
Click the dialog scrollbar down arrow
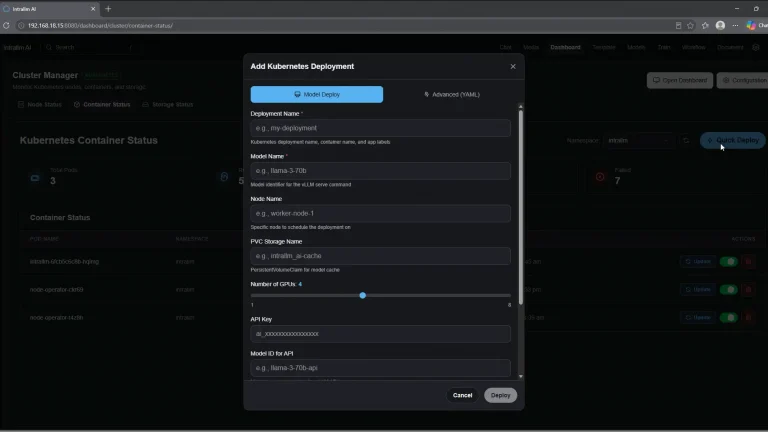tap(521, 377)
